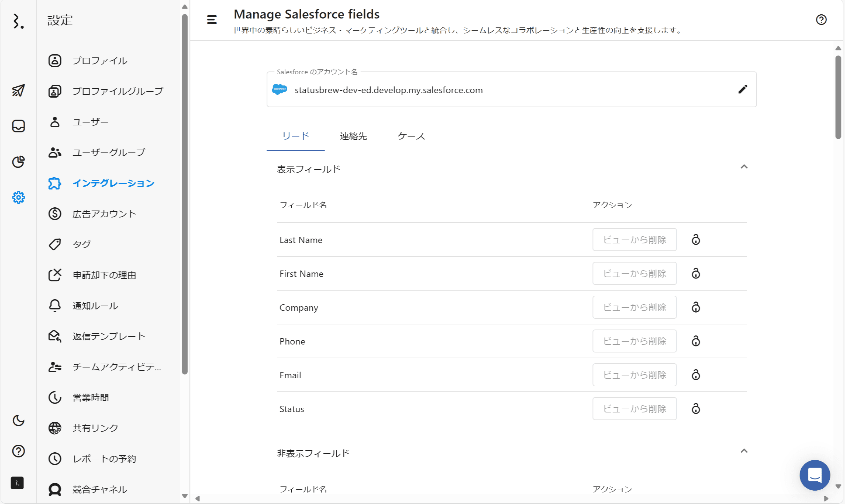Open 返信テンプレート in settings sidebar
The width and height of the screenshot is (845, 504).
tap(109, 336)
